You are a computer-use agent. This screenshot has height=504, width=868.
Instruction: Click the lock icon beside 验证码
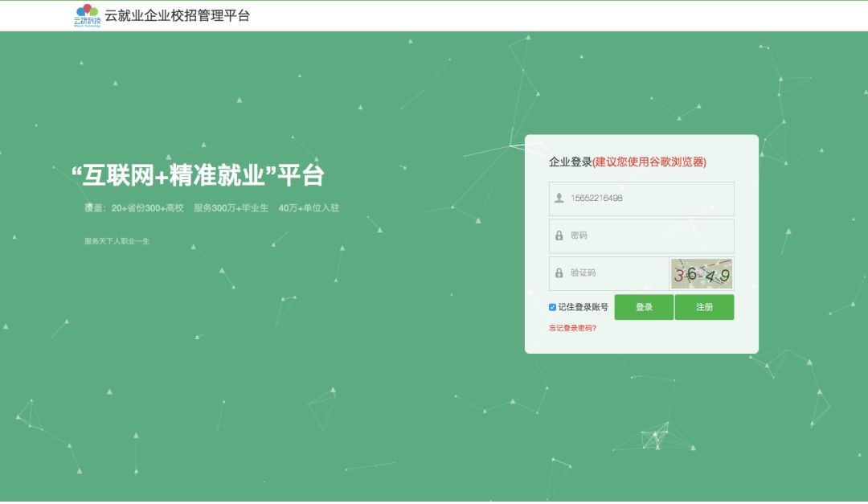coord(559,273)
